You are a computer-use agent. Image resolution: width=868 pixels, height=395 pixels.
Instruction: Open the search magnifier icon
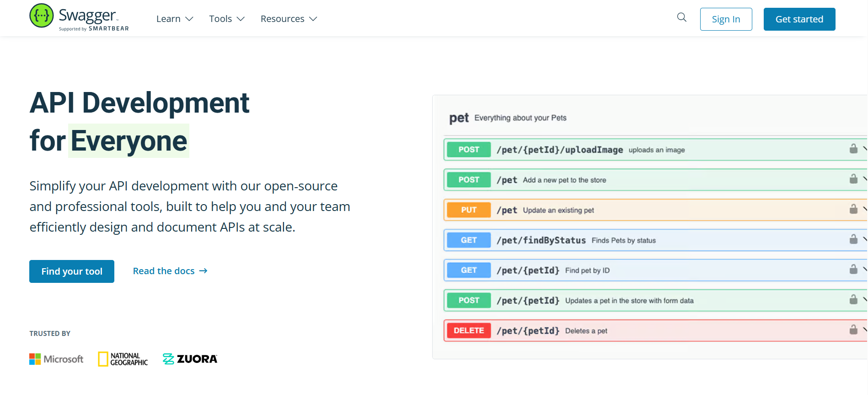pyautogui.click(x=681, y=17)
